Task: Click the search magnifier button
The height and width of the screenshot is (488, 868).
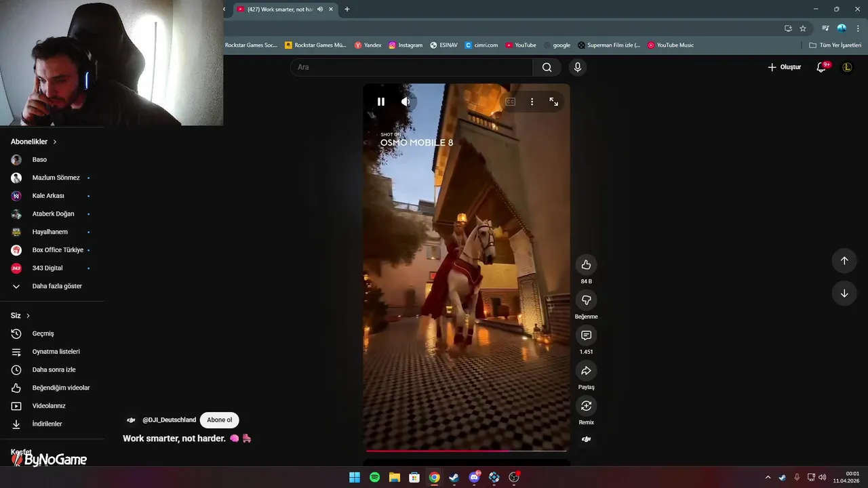Action: [x=547, y=67]
